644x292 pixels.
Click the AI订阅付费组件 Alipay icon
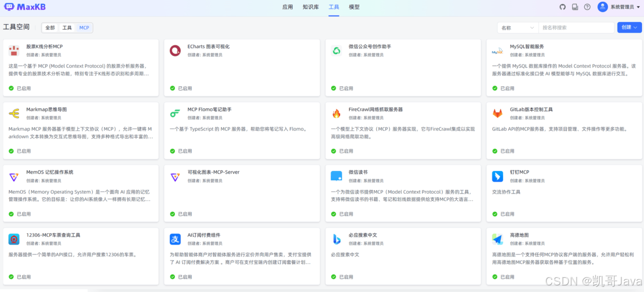coord(175,239)
